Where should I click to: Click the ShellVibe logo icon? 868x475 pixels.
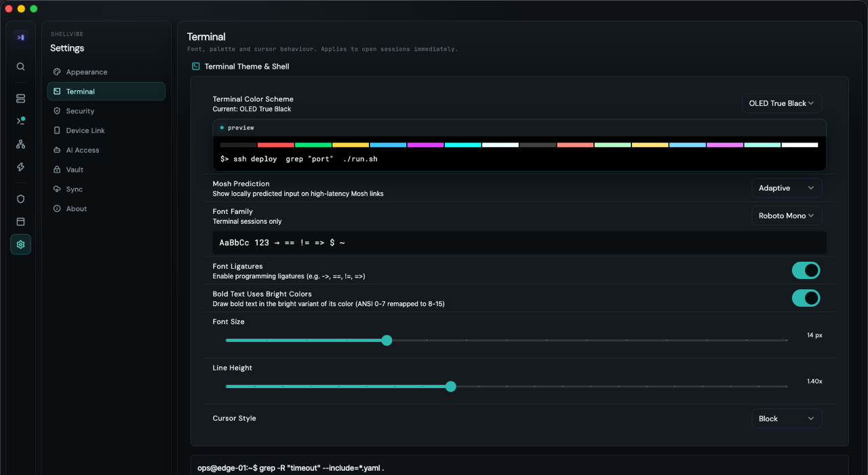coord(20,37)
